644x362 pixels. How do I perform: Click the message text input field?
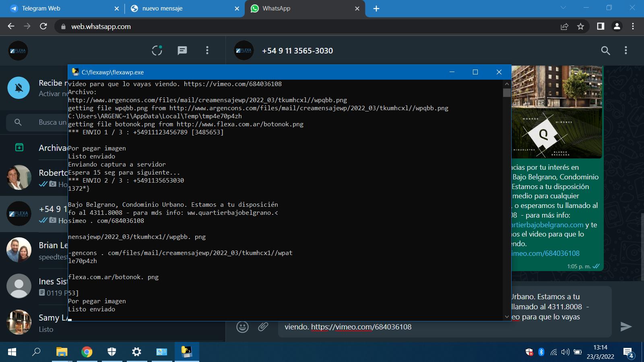(x=445, y=312)
